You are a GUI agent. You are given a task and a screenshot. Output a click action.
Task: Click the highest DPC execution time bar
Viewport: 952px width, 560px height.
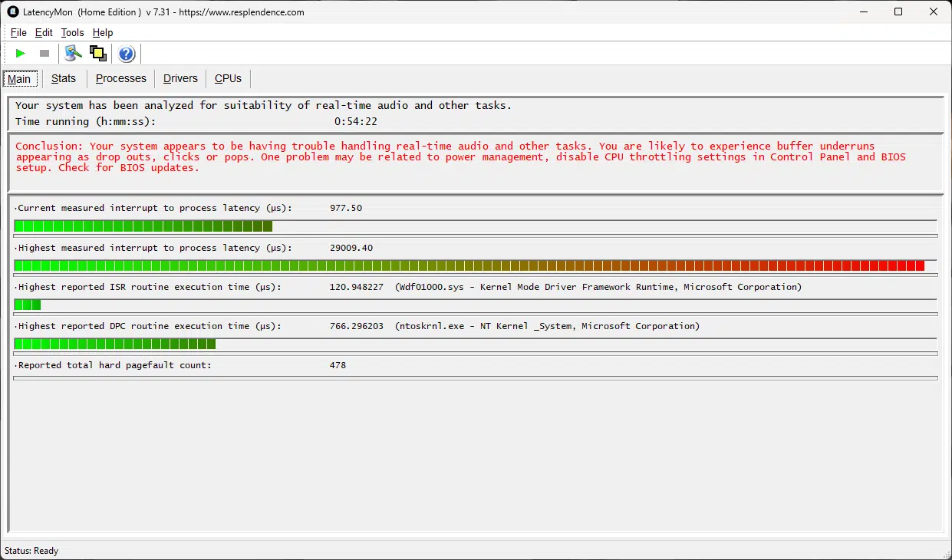(x=476, y=344)
